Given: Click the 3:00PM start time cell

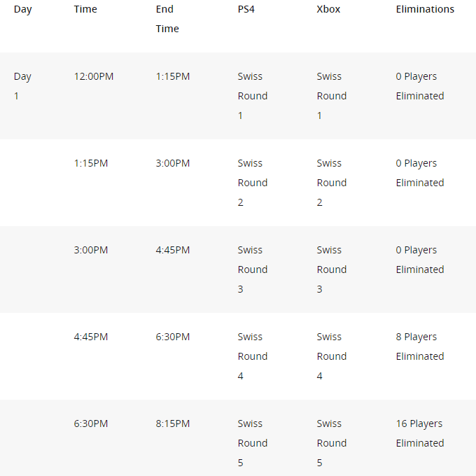Looking at the screenshot, I should pyautogui.click(x=91, y=250).
